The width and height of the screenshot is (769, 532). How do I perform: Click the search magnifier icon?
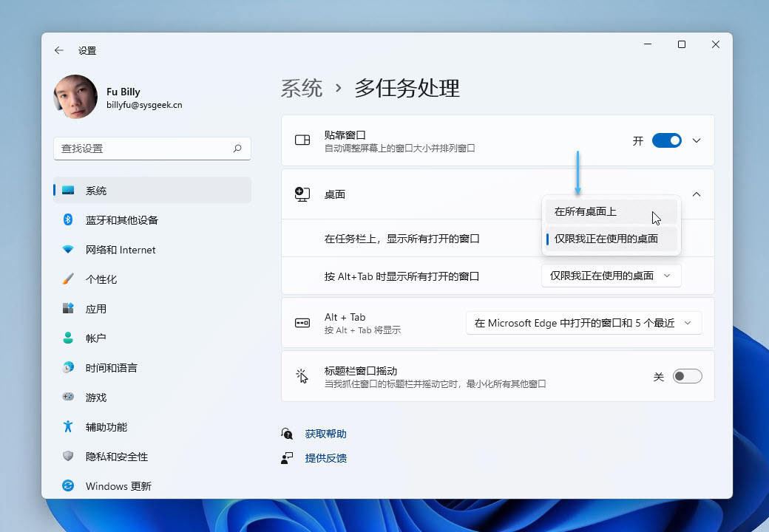237,149
